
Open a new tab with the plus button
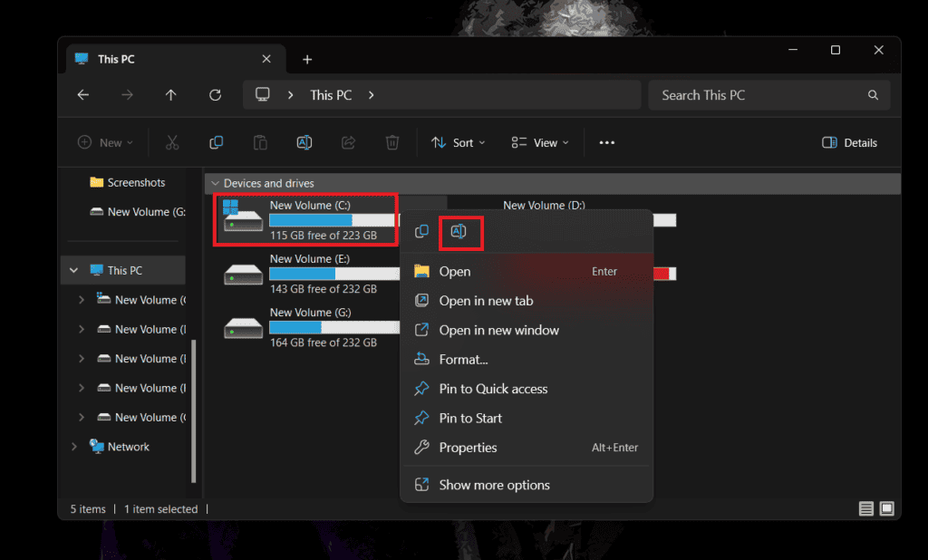pyautogui.click(x=306, y=58)
